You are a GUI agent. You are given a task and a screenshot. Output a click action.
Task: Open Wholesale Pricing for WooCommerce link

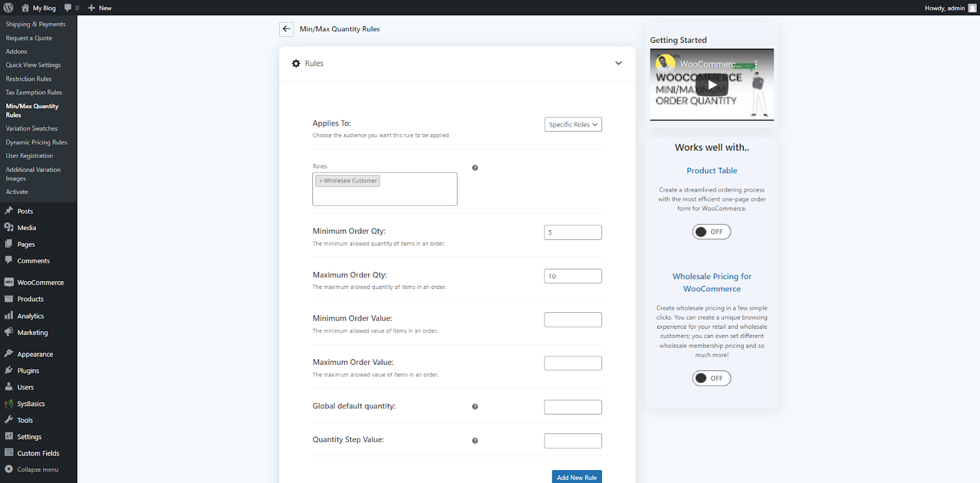[712, 283]
